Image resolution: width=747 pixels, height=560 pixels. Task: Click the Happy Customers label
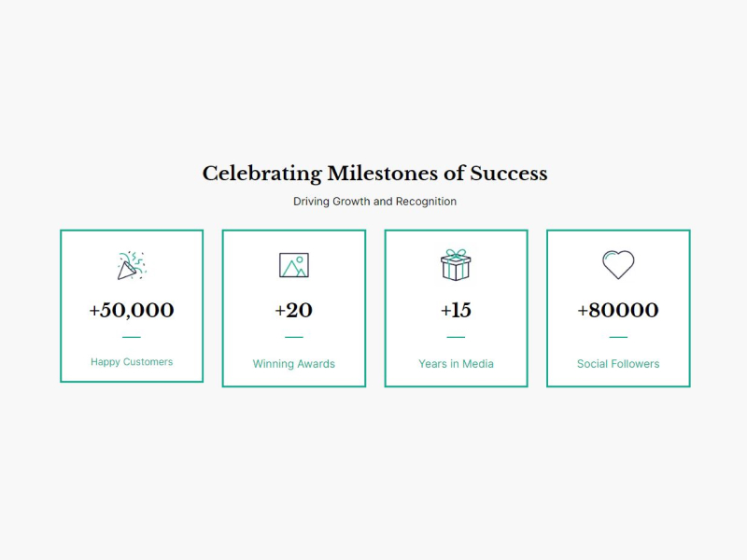pyautogui.click(x=132, y=362)
